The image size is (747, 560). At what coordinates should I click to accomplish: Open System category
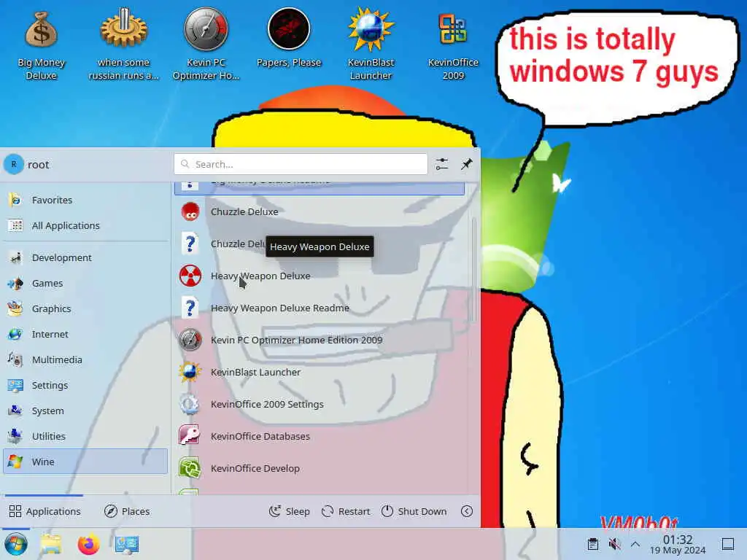[x=86, y=411]
